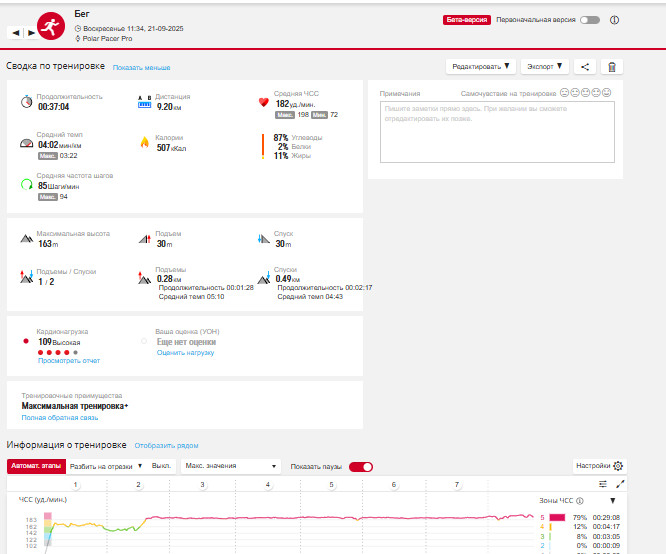Open graph Настройки gear icon
The height and width of the screenshot is (554, 666).
618,466
